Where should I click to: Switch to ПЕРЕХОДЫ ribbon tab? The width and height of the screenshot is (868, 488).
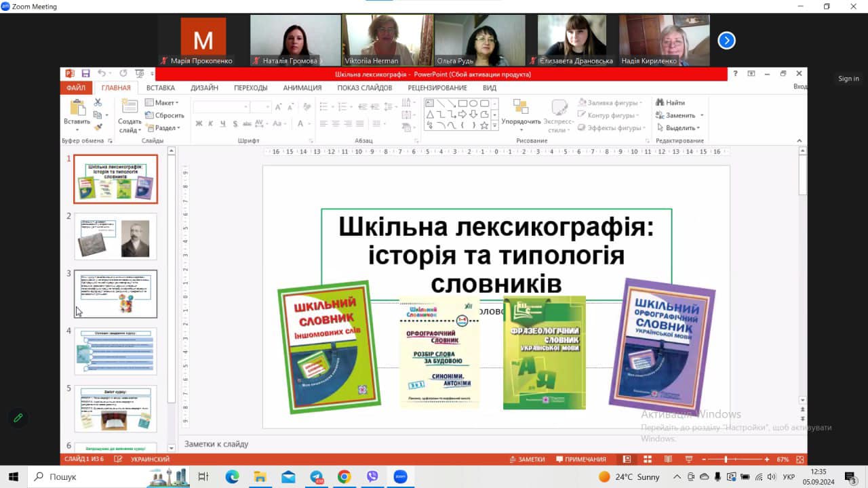tap(251, 87)
